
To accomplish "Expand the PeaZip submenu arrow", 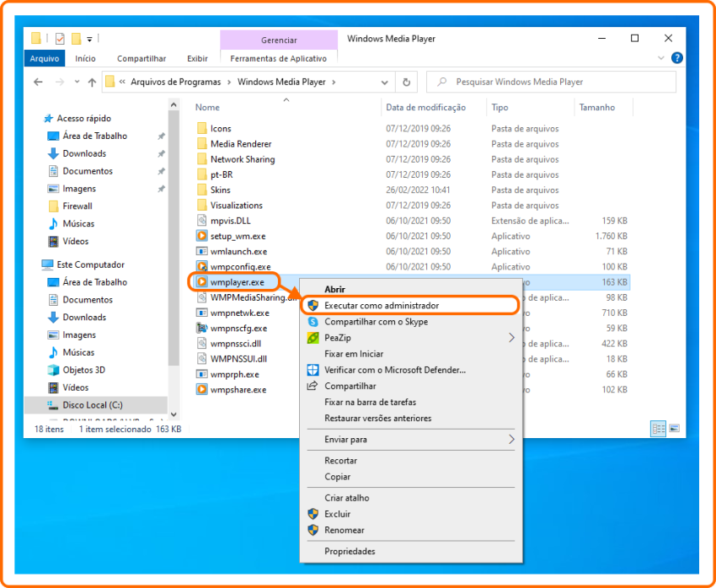I will coord(511,338).
